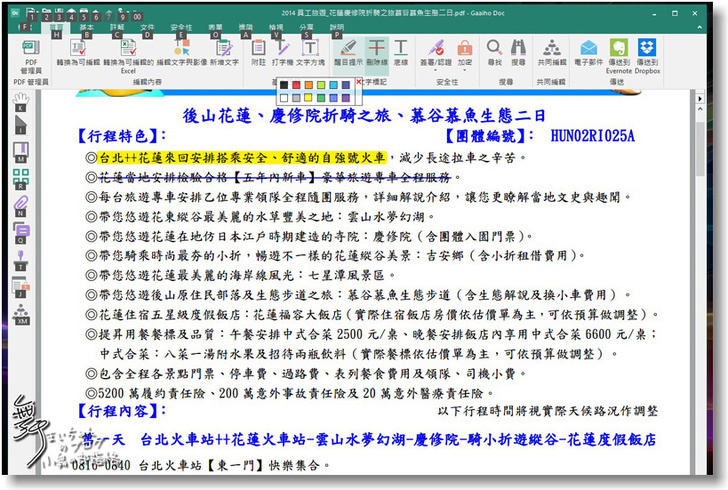
Task: Click the 尋找 magnifier icon
Action: point(494,47)
